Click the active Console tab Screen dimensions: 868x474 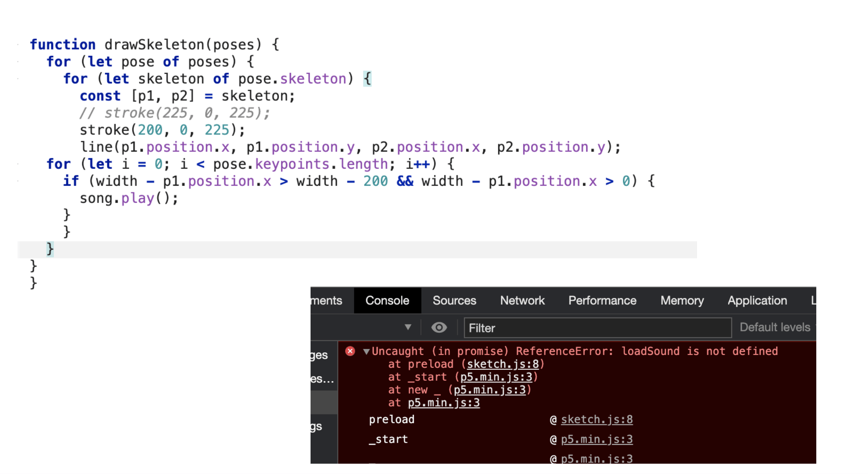click(387, 300)
